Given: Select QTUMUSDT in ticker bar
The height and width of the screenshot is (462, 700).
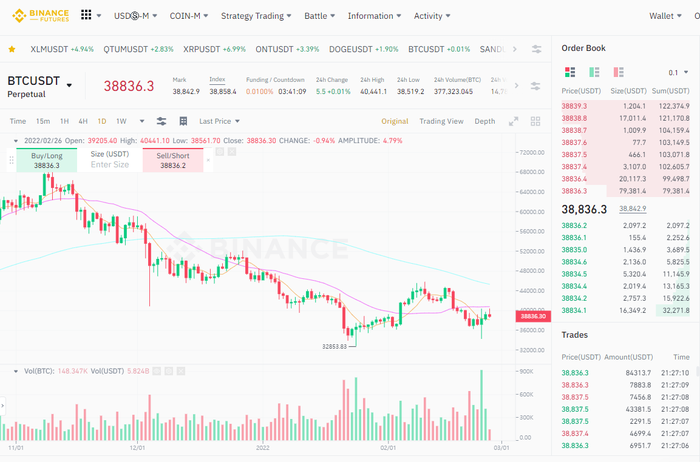Looking at the screenshot, I should [138, 49].
